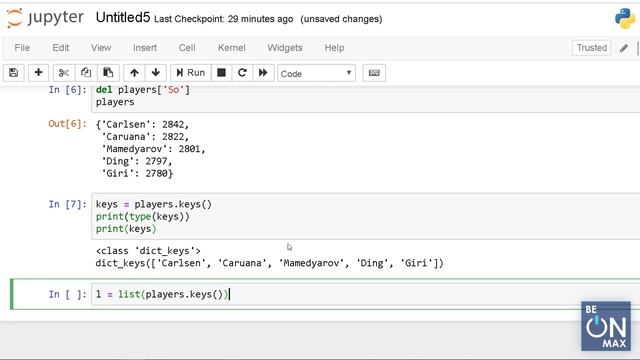Click output line 'Carlsen': 2842
This screenshot has height=360, width=640.
pyautogui.click(x=142, y=124)
